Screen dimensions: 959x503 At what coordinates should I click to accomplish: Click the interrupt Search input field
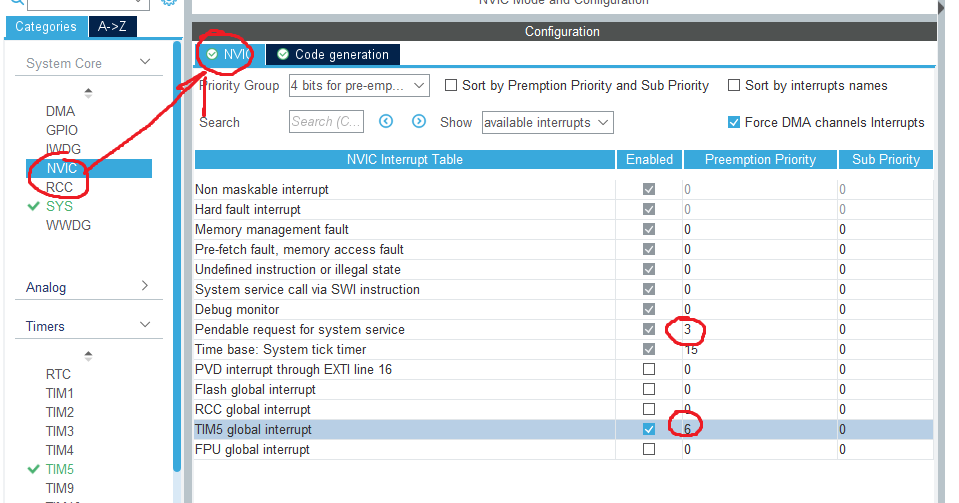pyautogui.click(x=326, y=122)
